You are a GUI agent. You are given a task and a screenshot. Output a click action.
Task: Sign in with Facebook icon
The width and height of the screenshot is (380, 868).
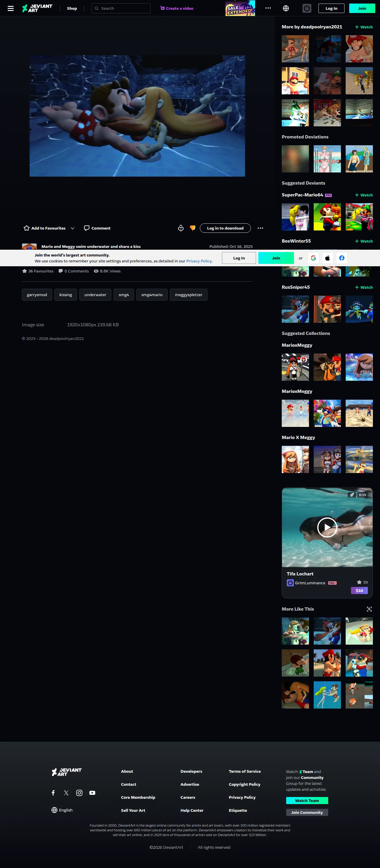tap(342, 258)
